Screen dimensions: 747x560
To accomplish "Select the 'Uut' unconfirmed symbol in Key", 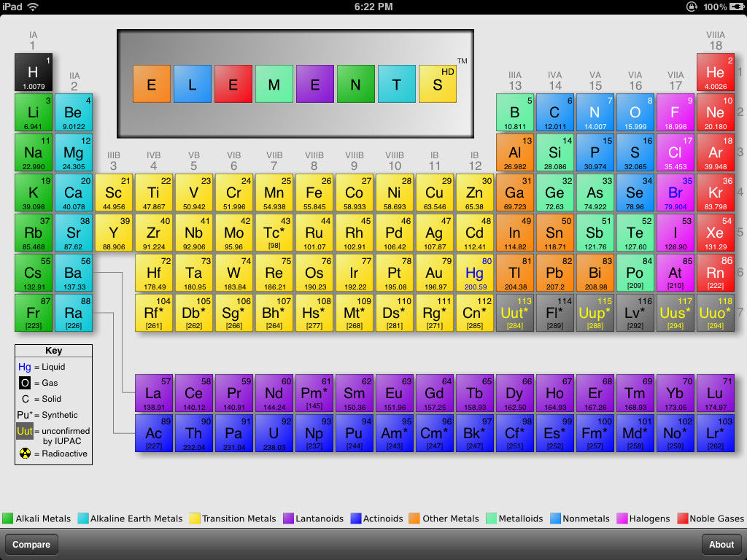I will (24, 431).
